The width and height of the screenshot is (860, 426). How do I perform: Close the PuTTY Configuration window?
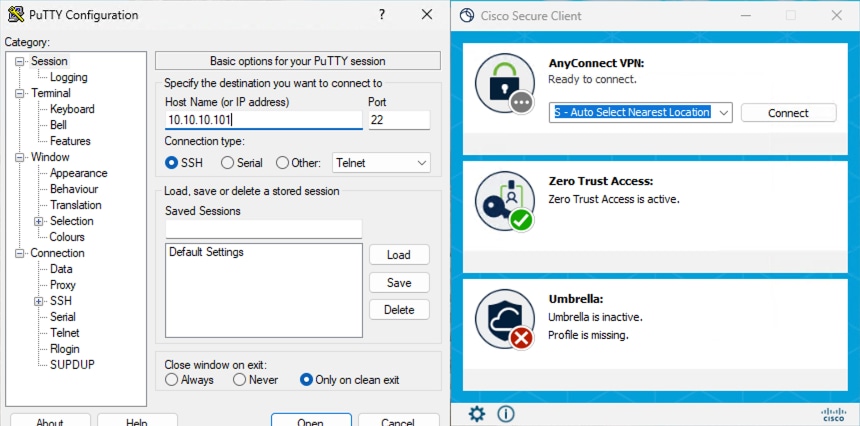[427, 15]
